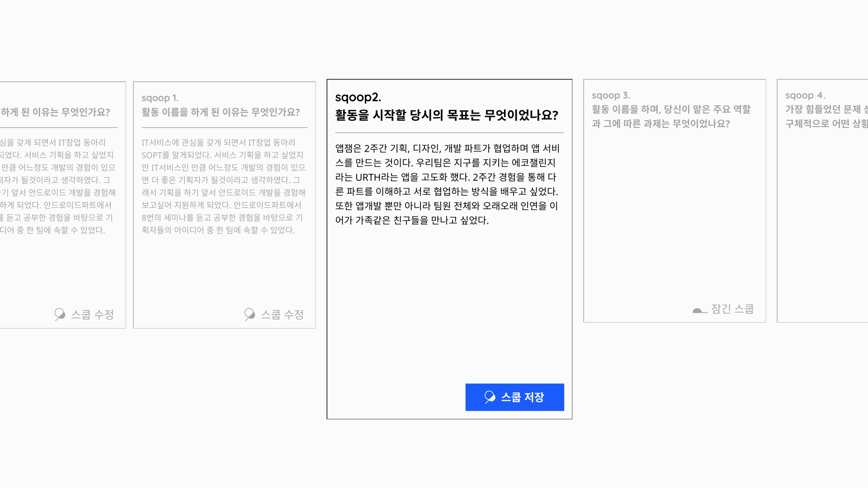The width and height of the screenshot is (868, 488).
Task: Click the blue 스쿱 저장 save button
Action: 514,397
